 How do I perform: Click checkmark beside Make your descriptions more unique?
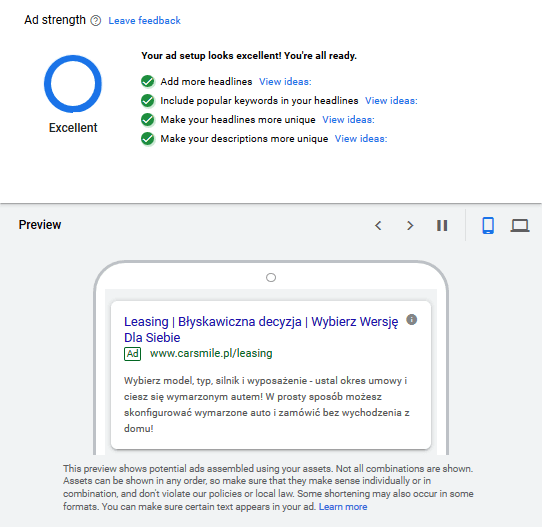(148, 139)
